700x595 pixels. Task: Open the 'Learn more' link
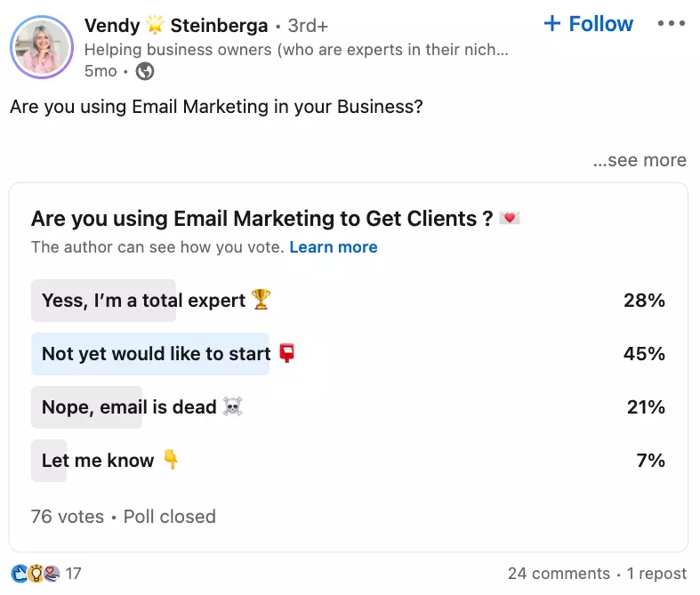coord(334,247)
